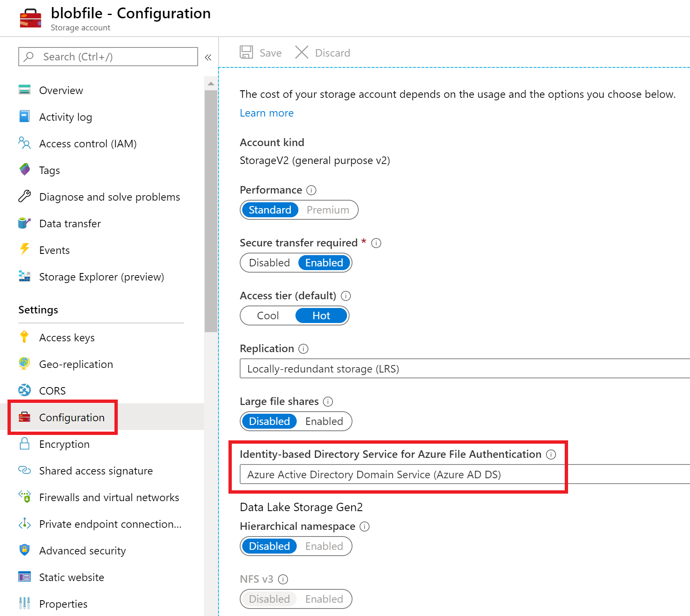Open Storage Explorer (preview)

(x=102, y=276)
